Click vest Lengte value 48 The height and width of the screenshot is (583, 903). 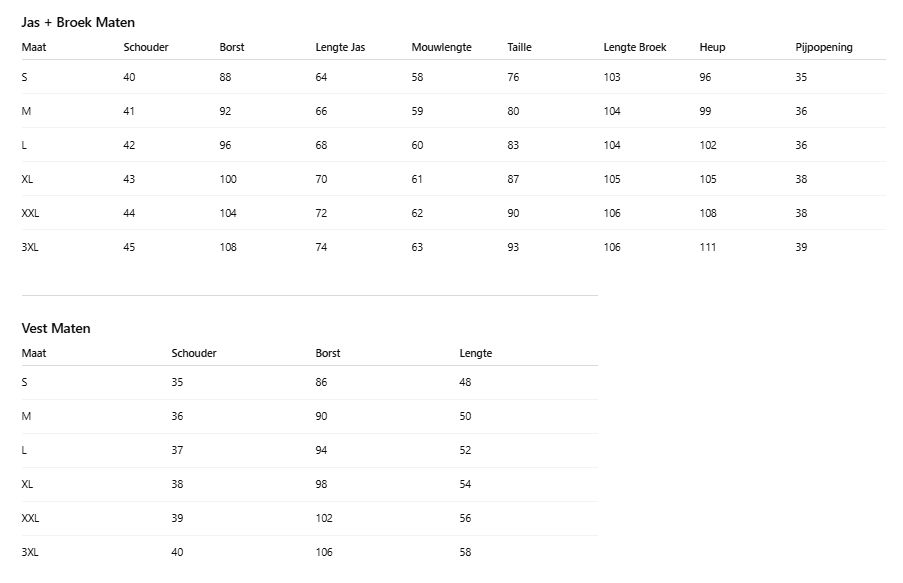coord(465,382)
